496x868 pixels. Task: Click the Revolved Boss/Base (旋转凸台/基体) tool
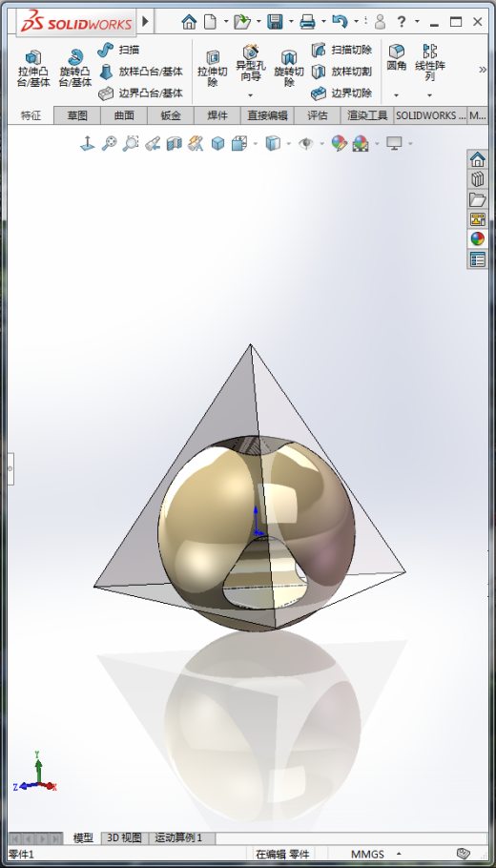click(x=75, y=70)
